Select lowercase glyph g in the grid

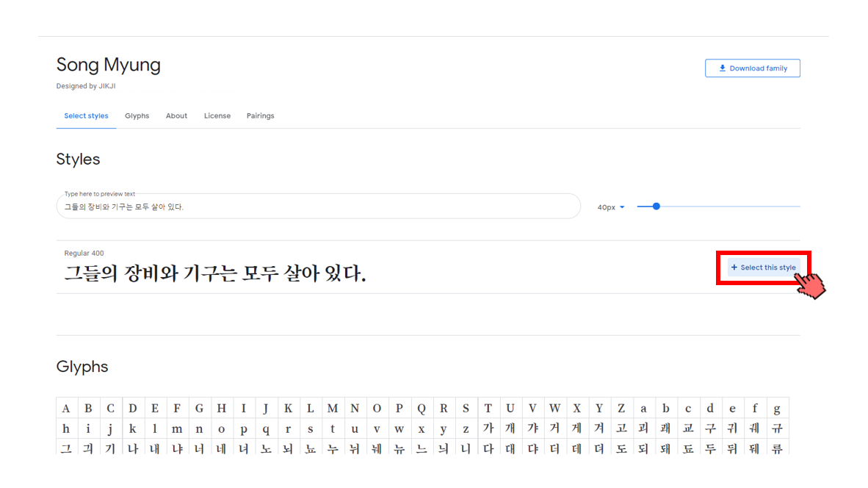click(x=777, y=408)
